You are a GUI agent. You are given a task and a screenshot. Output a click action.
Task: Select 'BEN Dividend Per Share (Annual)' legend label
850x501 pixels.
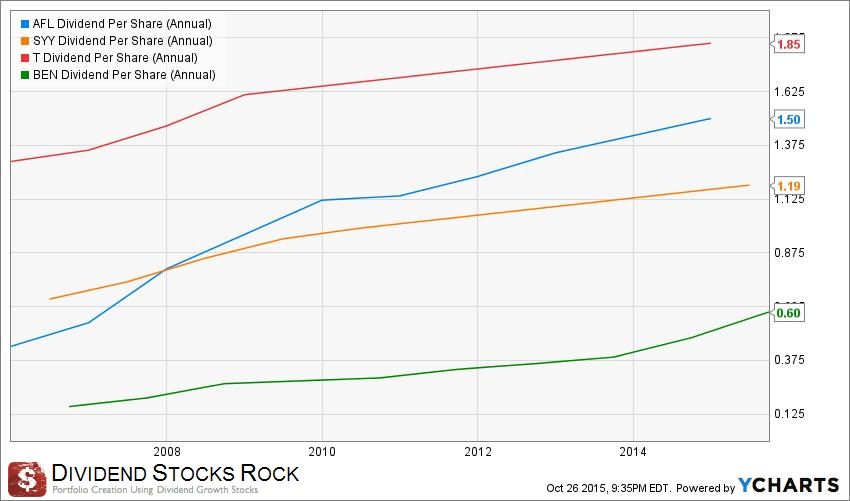[124, 74]
